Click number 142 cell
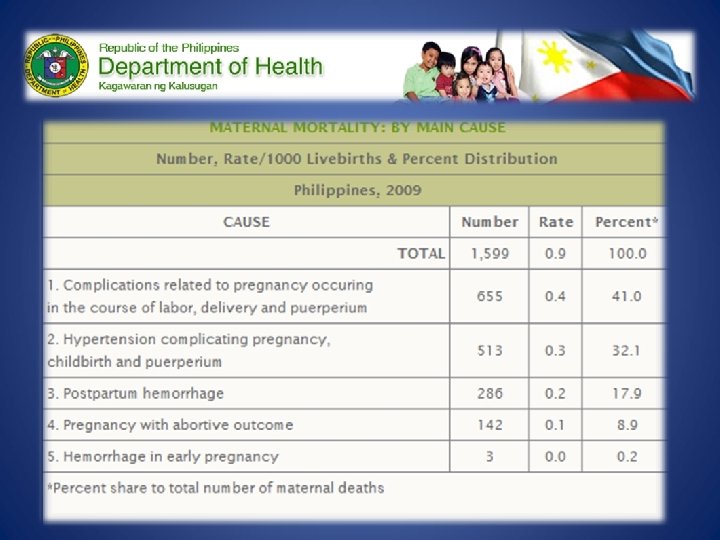The height and width of the screenshot is (540, 720). point(490,425)
